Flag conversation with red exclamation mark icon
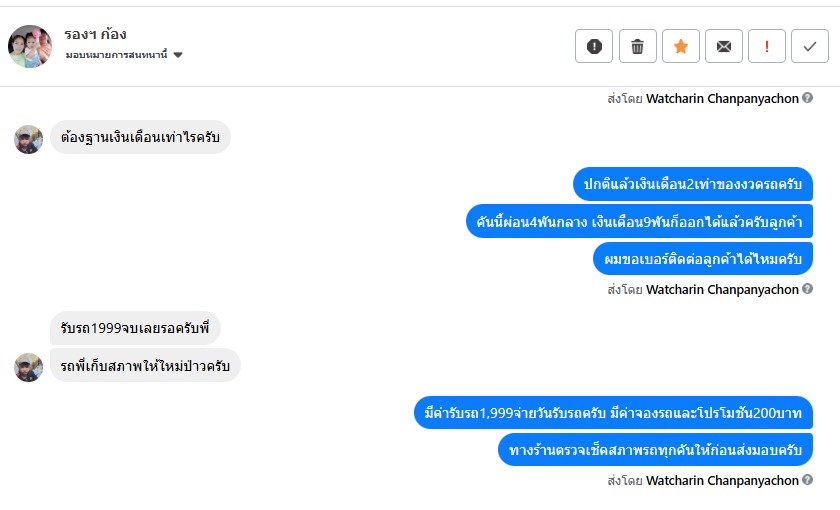Screen dimensions: 840x510 click(x=767, y=46)
